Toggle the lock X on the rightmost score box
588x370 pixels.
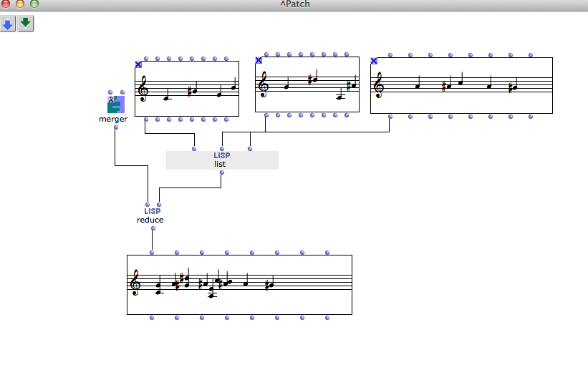coord(374,61)
